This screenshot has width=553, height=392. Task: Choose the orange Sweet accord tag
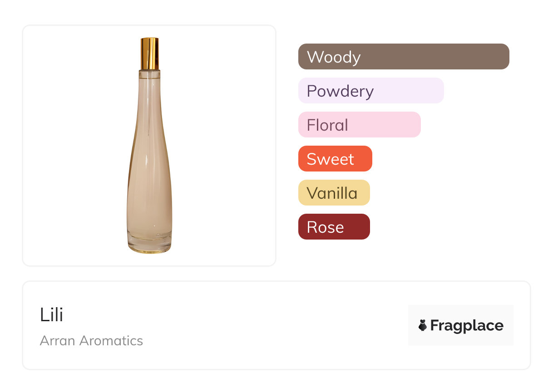(x=335, y=159)
